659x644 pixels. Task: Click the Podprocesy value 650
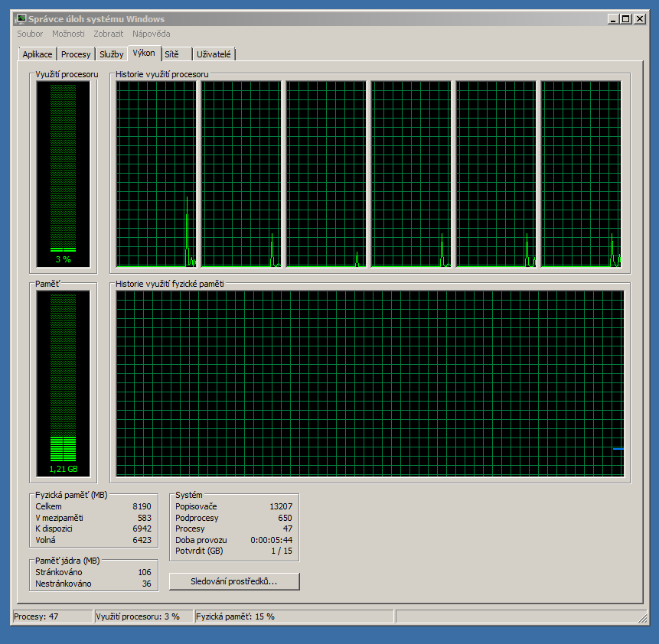point(285,518)
